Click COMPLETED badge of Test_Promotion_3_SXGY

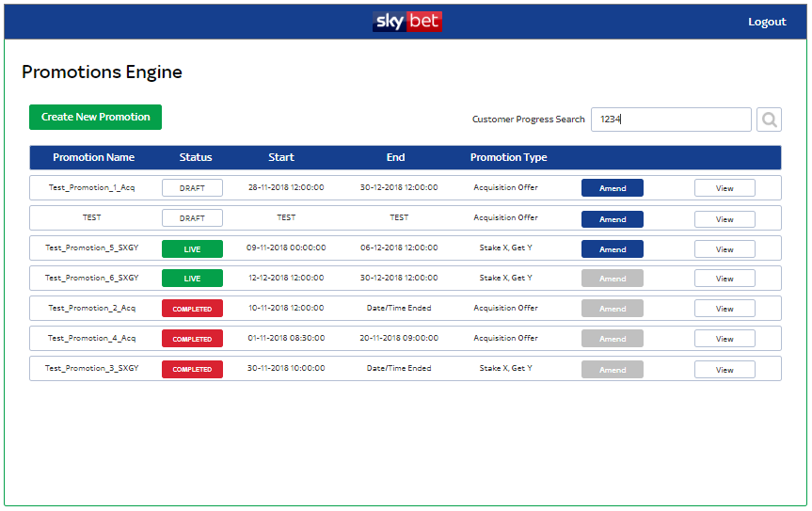click(x=192, y=369)
